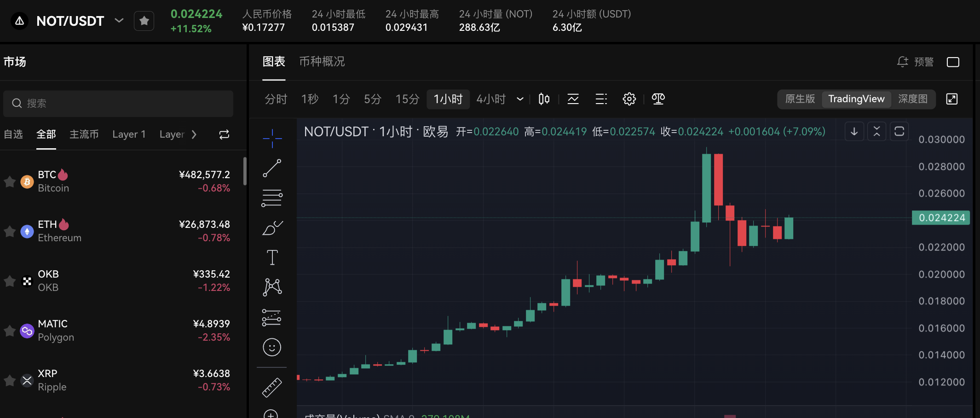Click the balance scale compare icon
This screenshot has height=418, width=980.
[x=658, y=99]
